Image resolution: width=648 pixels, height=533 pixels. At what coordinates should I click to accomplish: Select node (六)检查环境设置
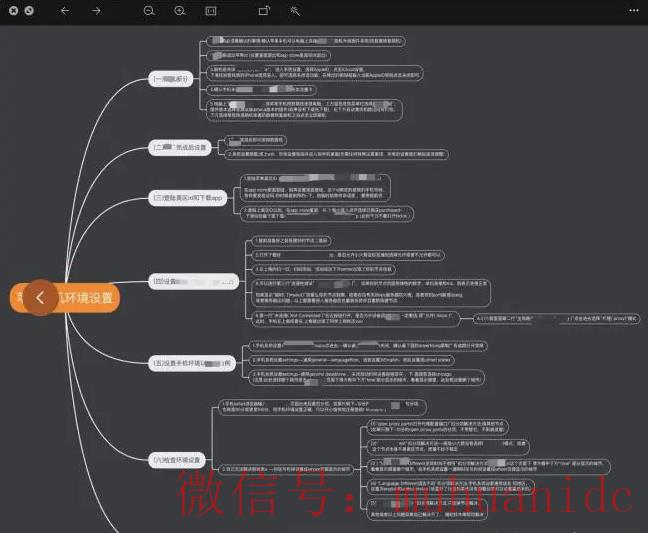click(176, 459)
